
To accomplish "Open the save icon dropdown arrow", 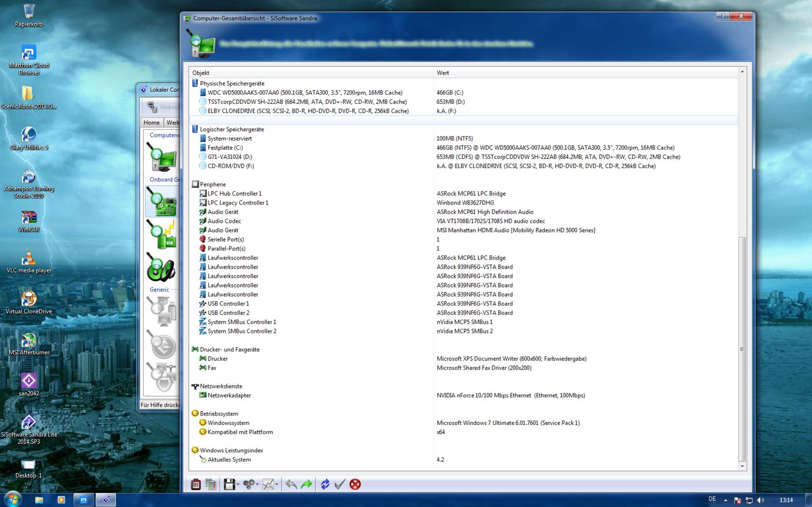I will click(x=238, y=484).
